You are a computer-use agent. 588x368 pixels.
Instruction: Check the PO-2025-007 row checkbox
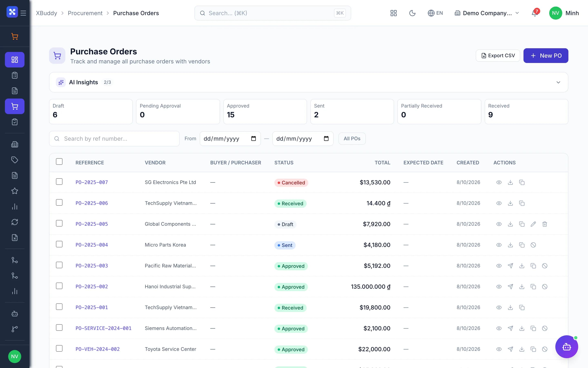click(x=59, y=182)
